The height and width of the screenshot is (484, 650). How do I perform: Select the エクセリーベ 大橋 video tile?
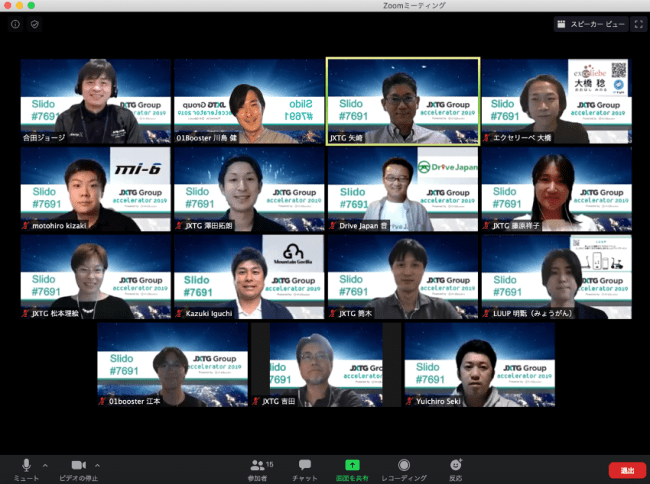pyautogui.click(x=557, y=101)
